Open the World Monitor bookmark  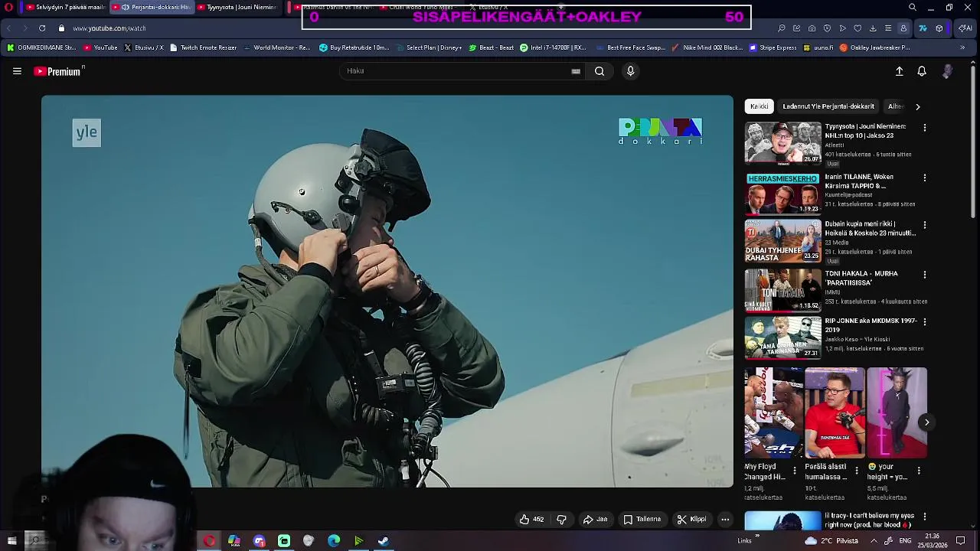point(276,47)
